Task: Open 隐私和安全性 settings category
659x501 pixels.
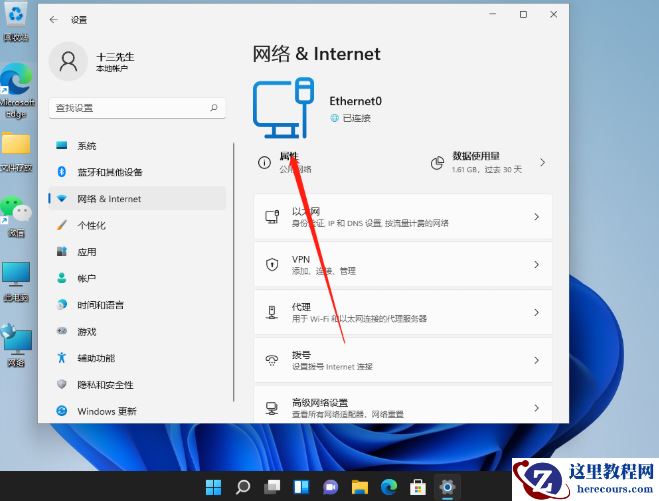Action: 137,385
